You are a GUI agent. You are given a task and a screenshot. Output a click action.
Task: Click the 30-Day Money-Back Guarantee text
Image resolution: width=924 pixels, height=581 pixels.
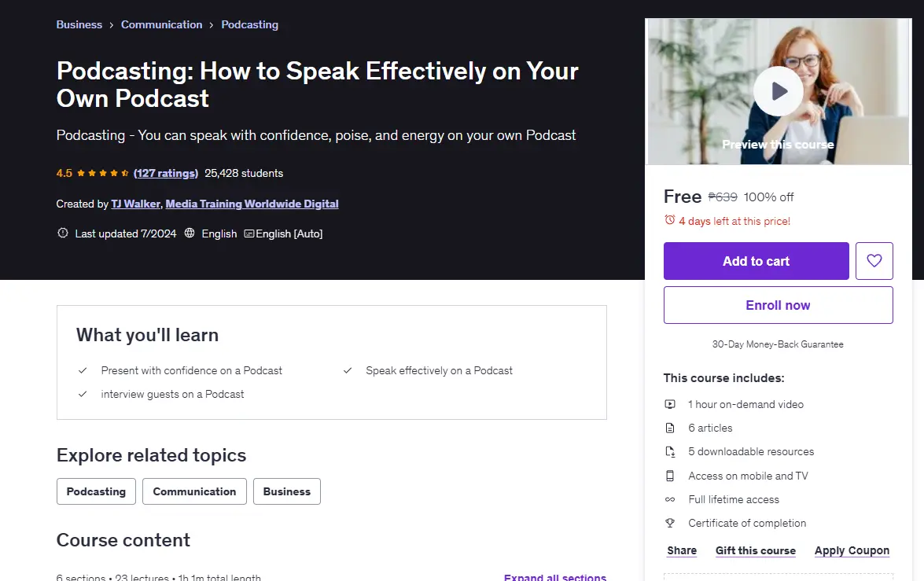[x=778, y=344]
